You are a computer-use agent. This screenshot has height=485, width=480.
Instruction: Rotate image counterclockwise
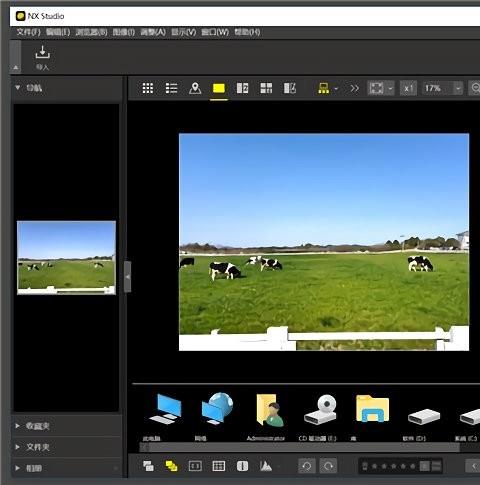(x=307, y=466)
